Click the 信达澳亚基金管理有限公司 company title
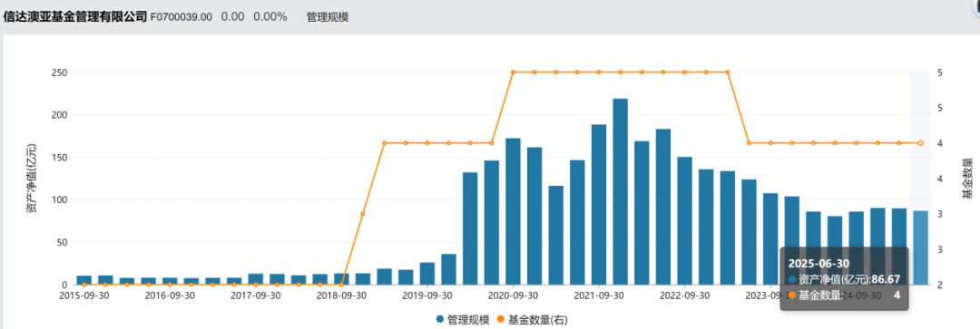The width and height of the screenshot is (980, 329). tap(75, 17)
